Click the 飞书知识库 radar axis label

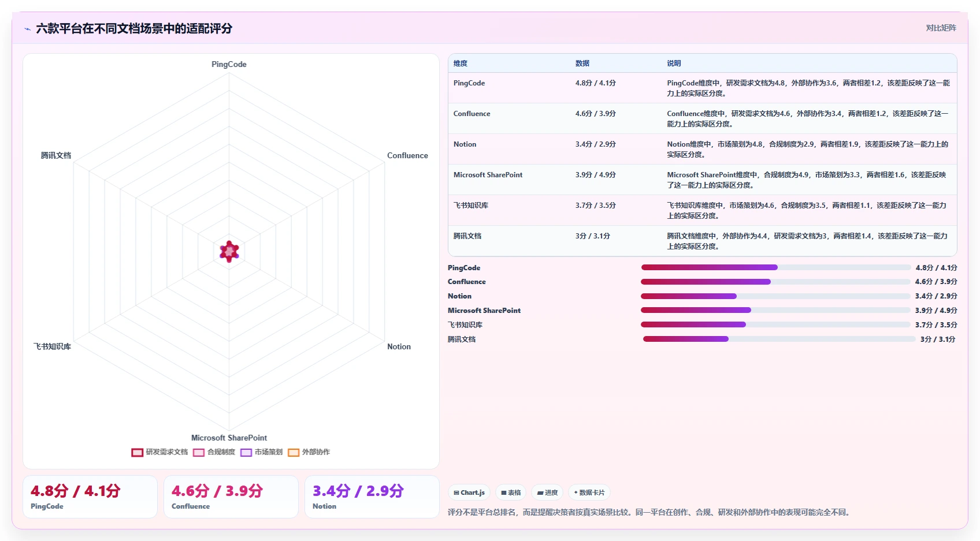coord(52,346)
